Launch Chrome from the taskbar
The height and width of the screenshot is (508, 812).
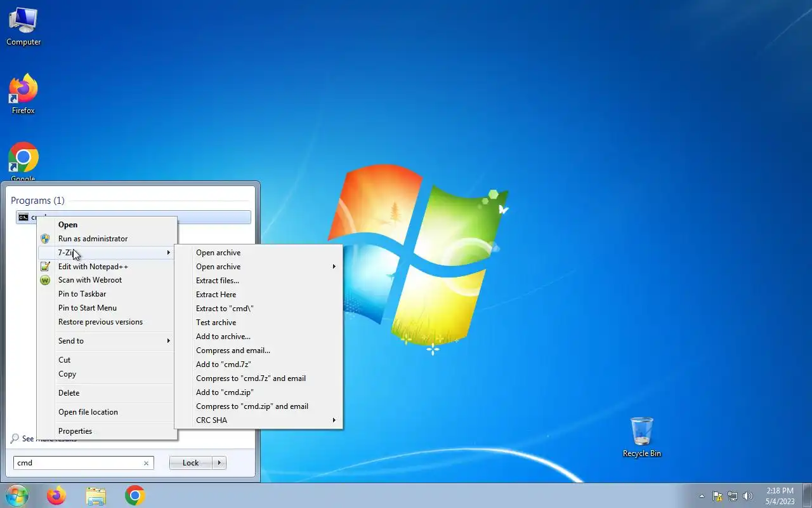point(135,495)
